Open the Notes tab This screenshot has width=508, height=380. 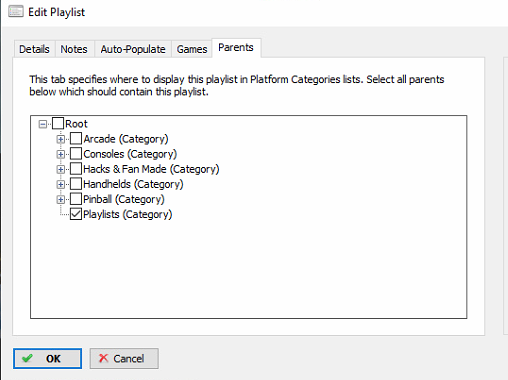[x=74, y=49]
